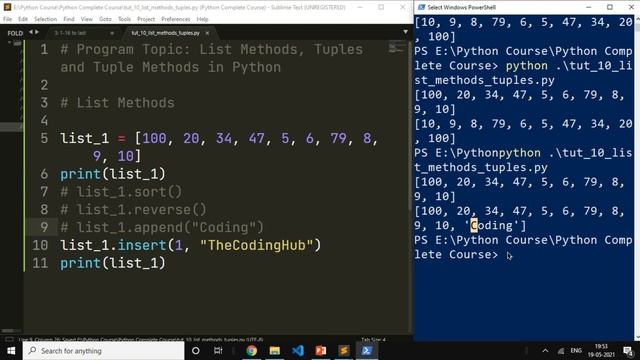Open PowerShell from the taskbar
The height and width of the screenshot is (360, 640).
tap(367, 351)
